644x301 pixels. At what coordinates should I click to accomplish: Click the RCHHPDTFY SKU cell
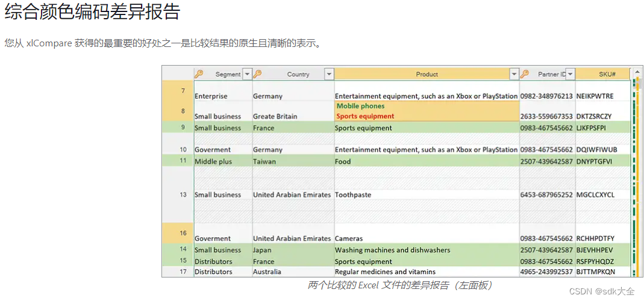tap(602, 233)
